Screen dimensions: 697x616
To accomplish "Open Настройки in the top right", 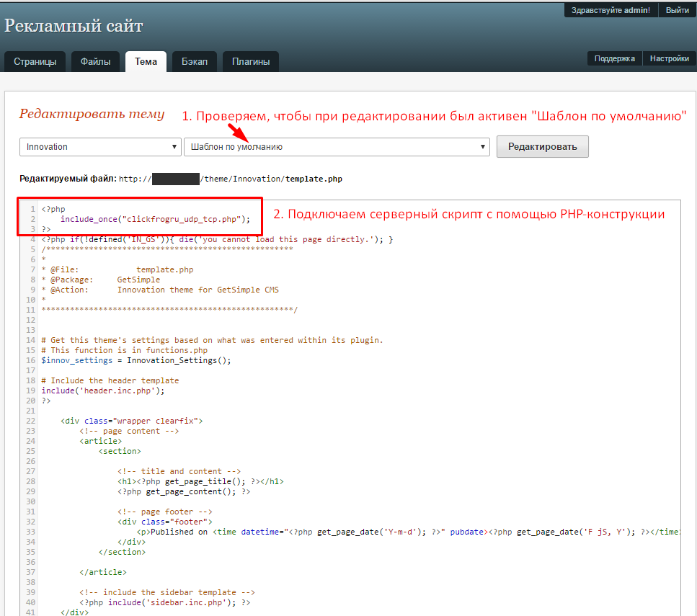I will (669, 58).
